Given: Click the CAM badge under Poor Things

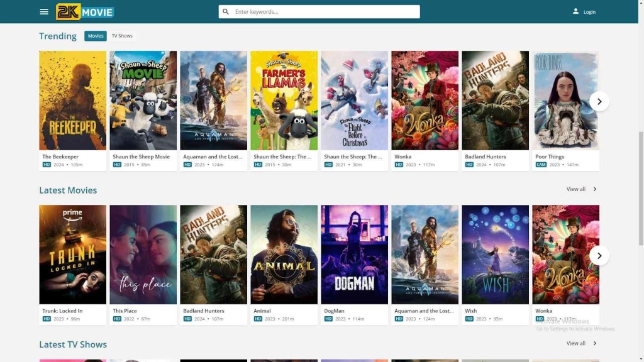Looking at the screenshot, I should coord(541,165).
